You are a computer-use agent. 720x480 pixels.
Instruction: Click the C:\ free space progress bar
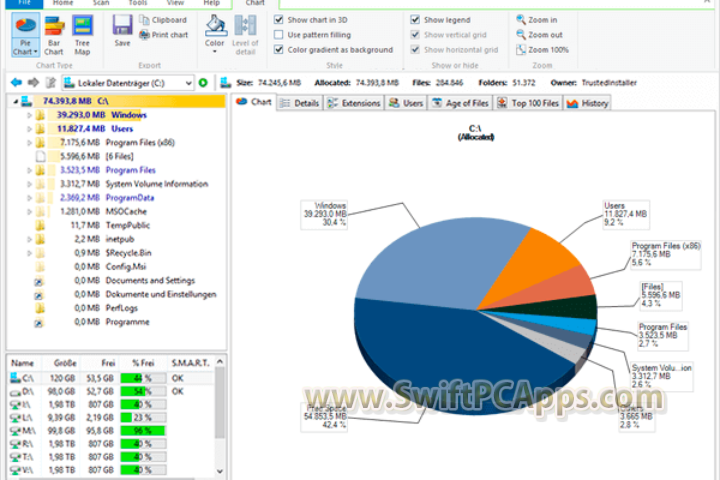click(x=143, y=378)
